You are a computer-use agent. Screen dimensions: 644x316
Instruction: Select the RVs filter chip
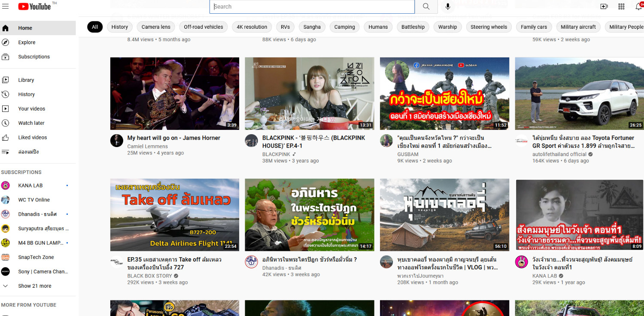pyautogui.click(x=285, y=27)
